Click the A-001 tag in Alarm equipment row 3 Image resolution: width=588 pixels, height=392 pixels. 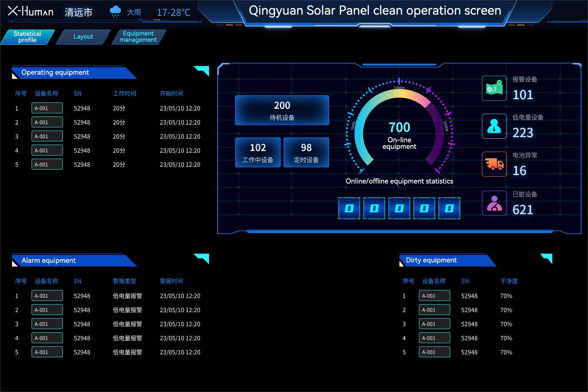tap(47, 324)
